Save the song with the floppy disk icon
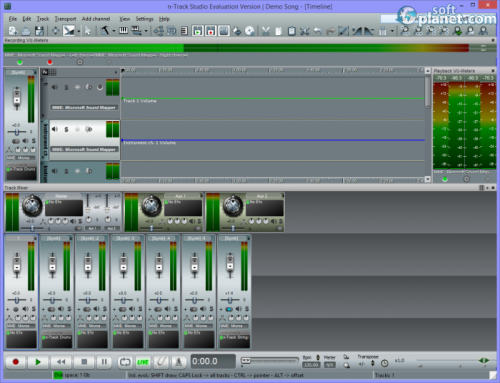The image size is (500, 383). tap(39, 31)
